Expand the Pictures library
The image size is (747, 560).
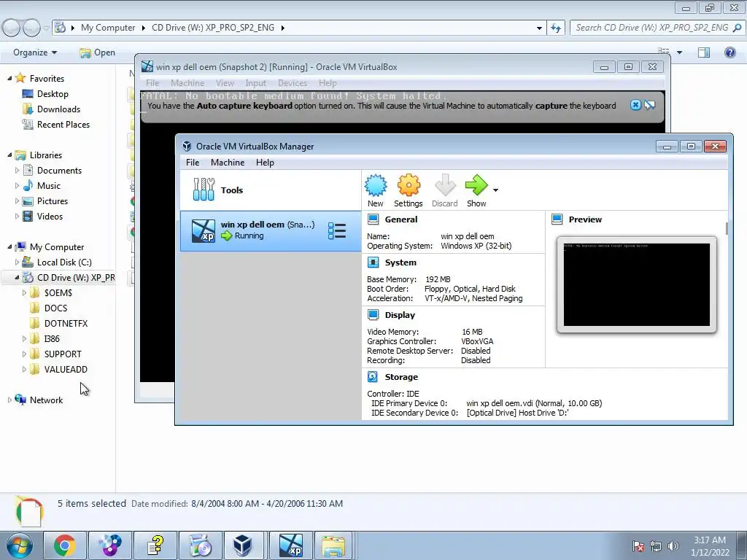pyautogui.click(x=18, y=201)
